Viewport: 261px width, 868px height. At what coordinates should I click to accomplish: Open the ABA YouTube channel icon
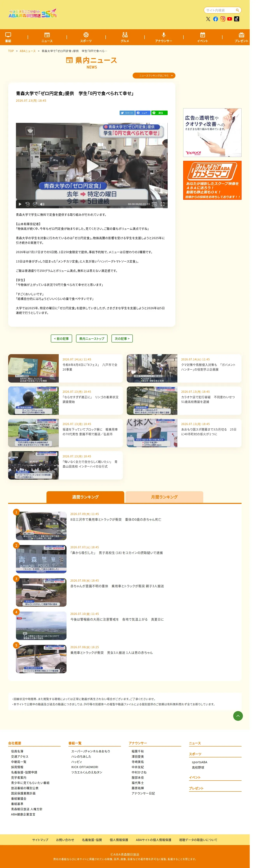tap(230, 19)
